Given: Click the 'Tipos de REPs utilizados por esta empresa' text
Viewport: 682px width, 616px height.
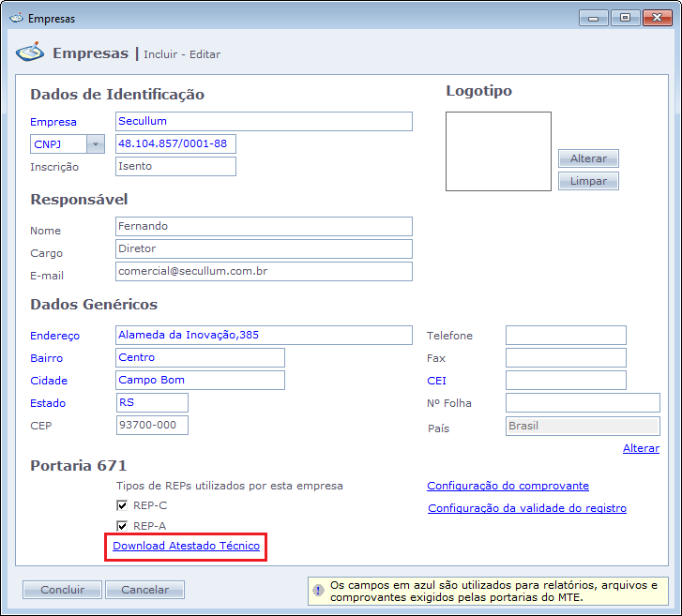Looking at the screenshot, I should tap(230, 486).
